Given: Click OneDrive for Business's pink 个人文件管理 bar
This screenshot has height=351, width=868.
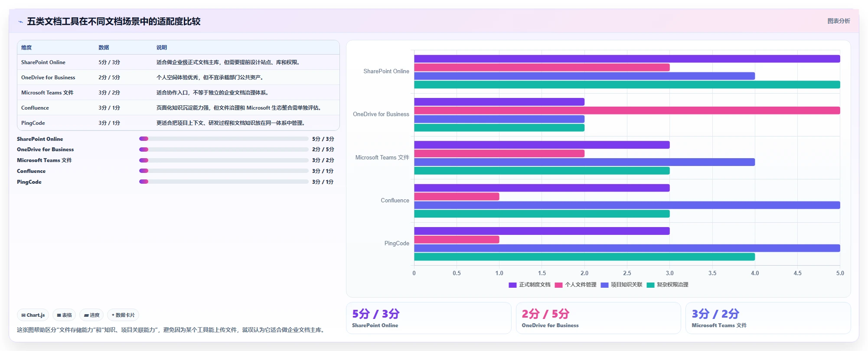Looking at the screenshot, I should (627, 110).
